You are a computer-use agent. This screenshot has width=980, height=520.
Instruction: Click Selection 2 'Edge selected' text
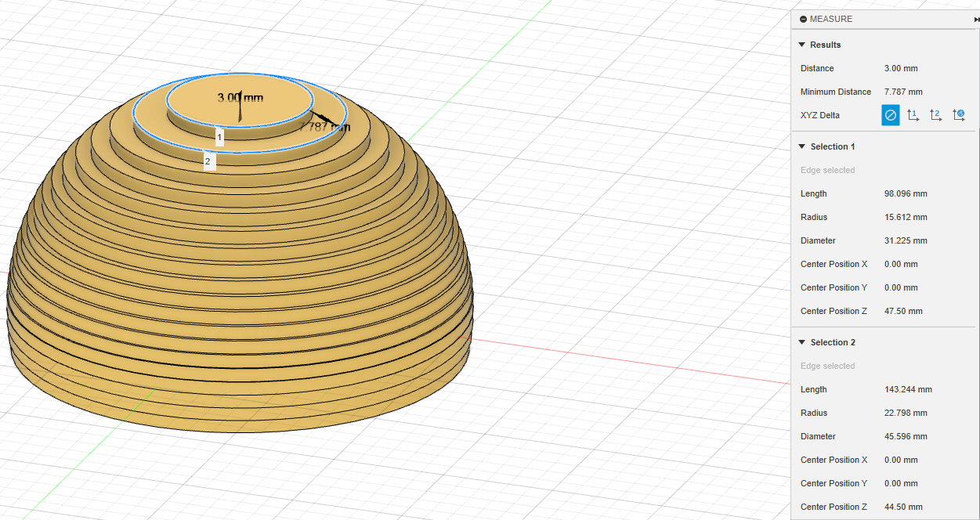pyautogui.click(x=827, y=366)
